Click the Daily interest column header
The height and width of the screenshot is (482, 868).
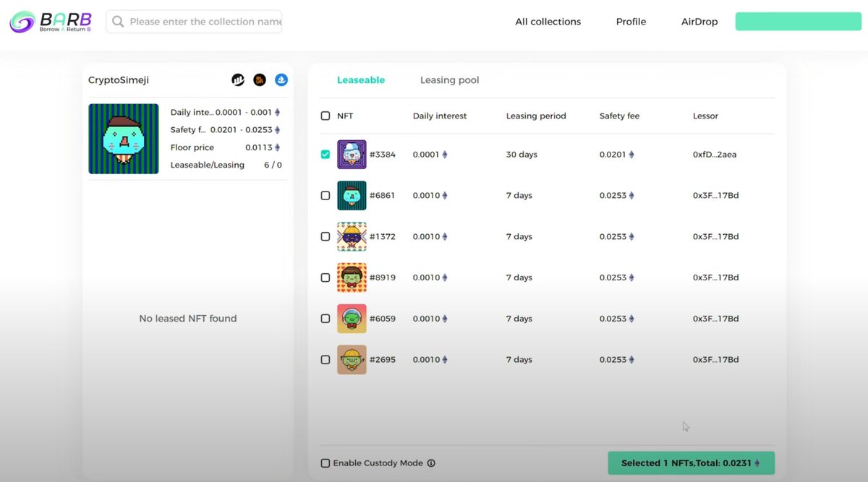440,116
